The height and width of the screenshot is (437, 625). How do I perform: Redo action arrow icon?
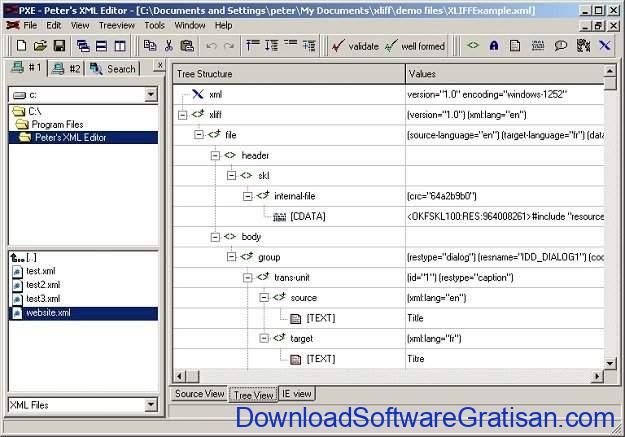click(x=229, y=46)
